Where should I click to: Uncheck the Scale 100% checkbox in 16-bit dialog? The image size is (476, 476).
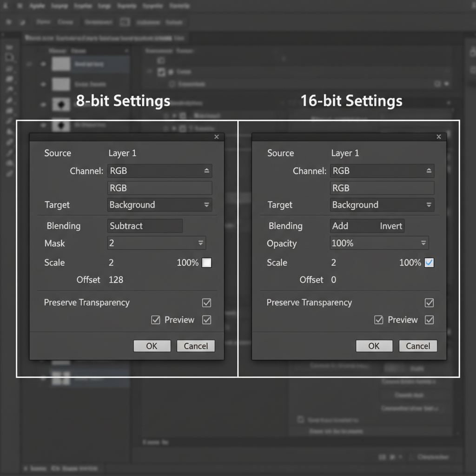429,263
